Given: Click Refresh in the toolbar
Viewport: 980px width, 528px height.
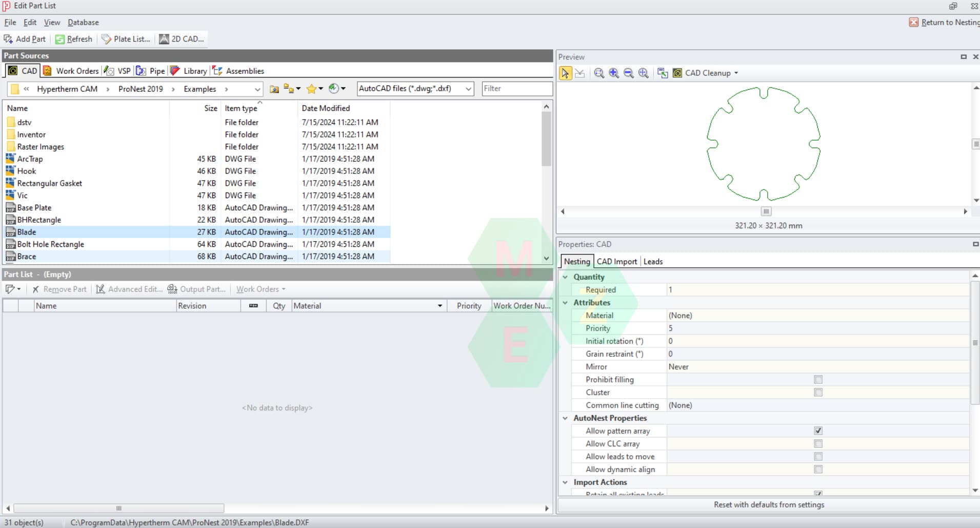Looking at the screenshot, I should tap(74, 39).
